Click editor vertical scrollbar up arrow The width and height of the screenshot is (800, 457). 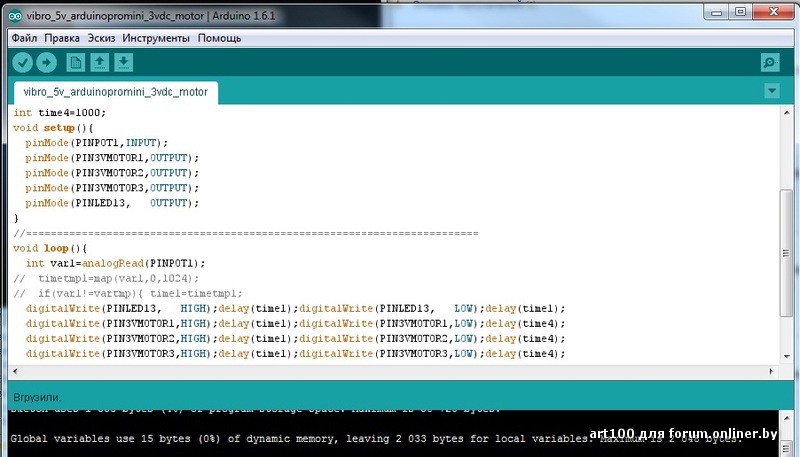coord(786,112)
